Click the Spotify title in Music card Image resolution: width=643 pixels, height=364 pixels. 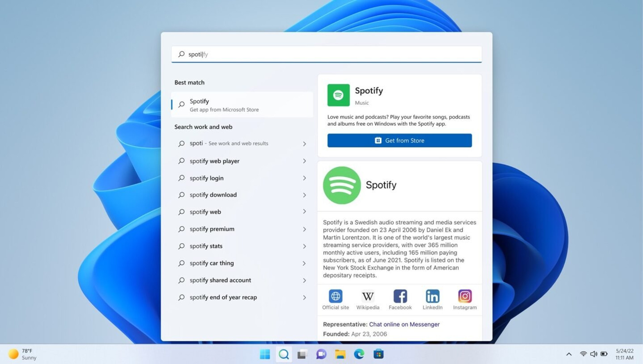click(x=369, y=91)
